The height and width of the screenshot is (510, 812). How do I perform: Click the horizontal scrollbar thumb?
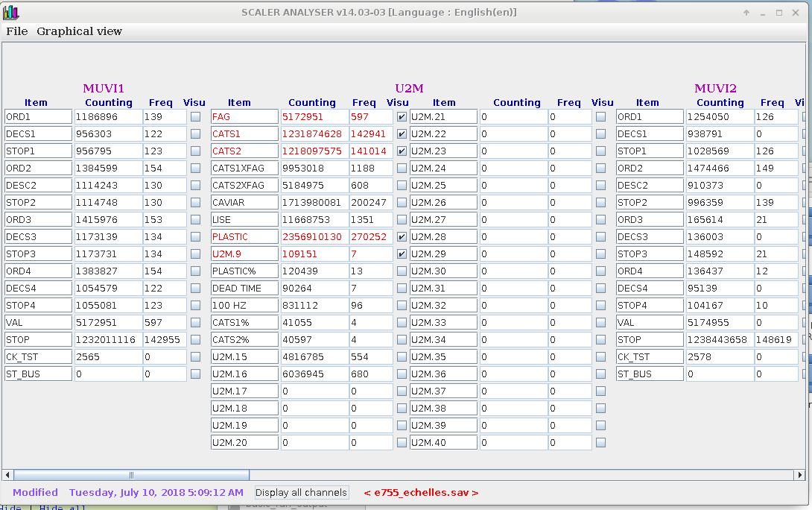coord(132,475)
